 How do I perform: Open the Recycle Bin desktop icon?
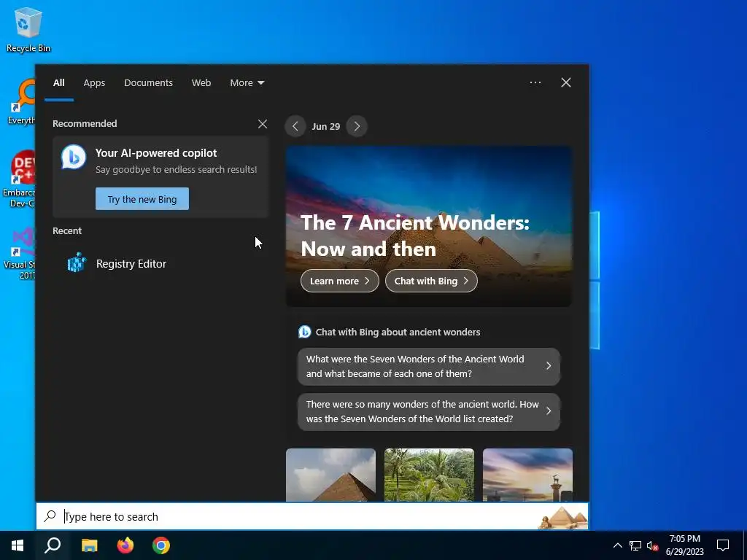point(28,29)
